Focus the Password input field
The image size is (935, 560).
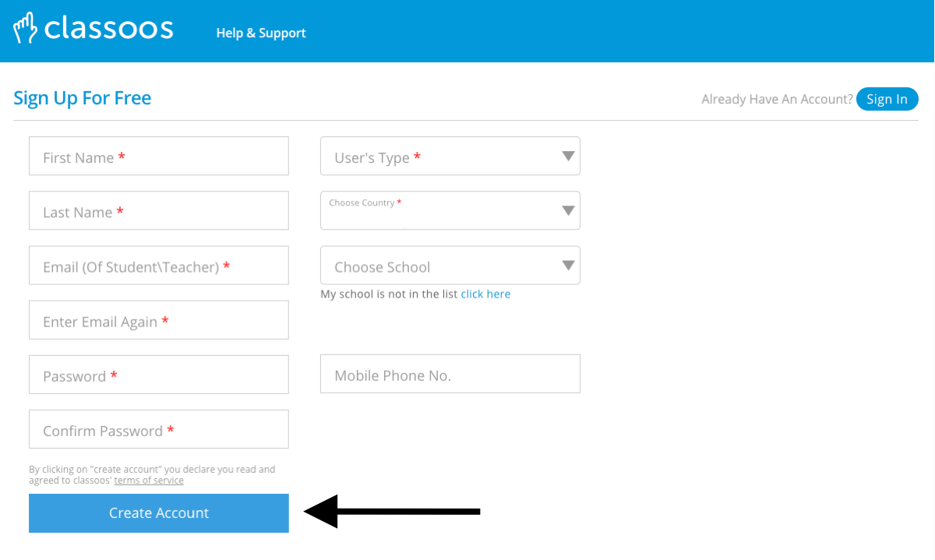159,375
